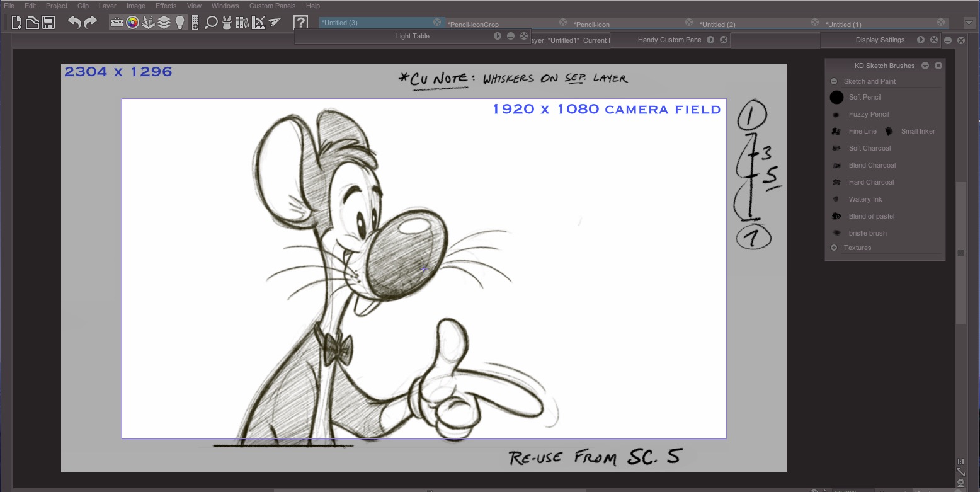Open the Project menu
980x492 pixels.
point(57,6)
